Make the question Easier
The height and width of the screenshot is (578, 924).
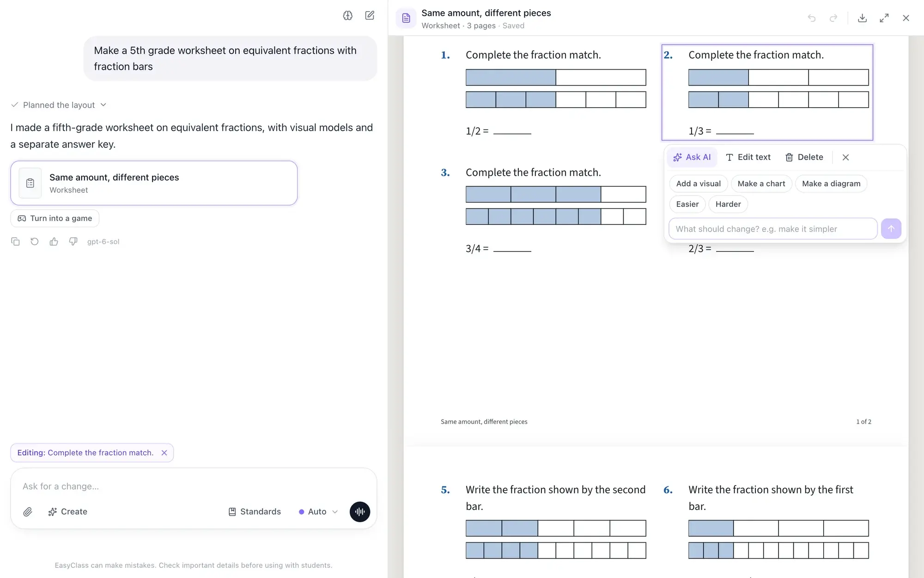687,204
